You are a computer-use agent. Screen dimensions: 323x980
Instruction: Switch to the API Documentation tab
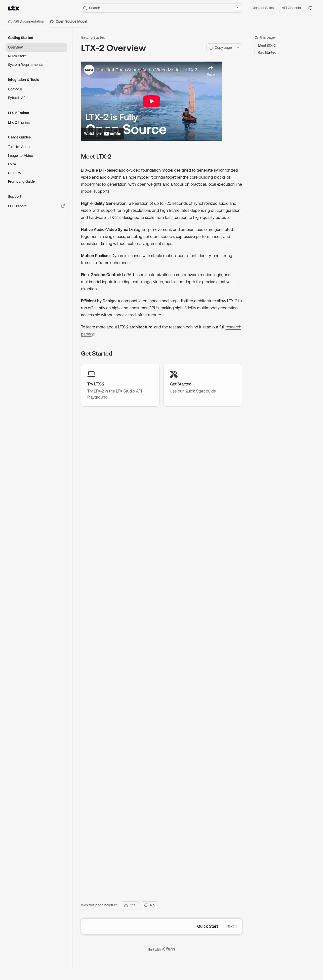tap(26, 22)
